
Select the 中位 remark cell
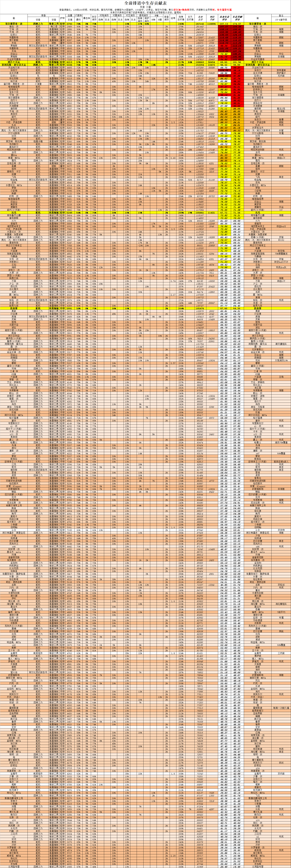[x=281, y=54]
